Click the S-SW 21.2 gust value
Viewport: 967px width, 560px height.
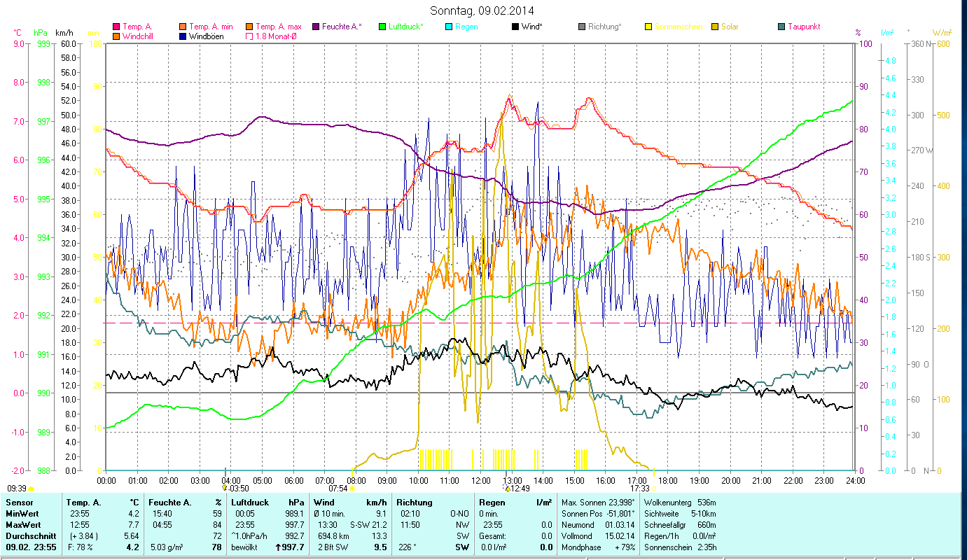(x=368, y=525)
